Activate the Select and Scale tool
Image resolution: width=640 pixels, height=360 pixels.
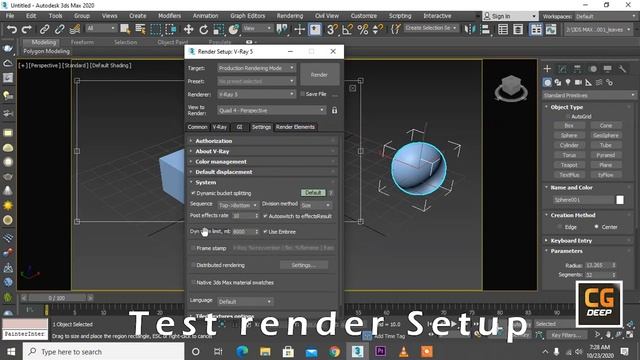218,29
